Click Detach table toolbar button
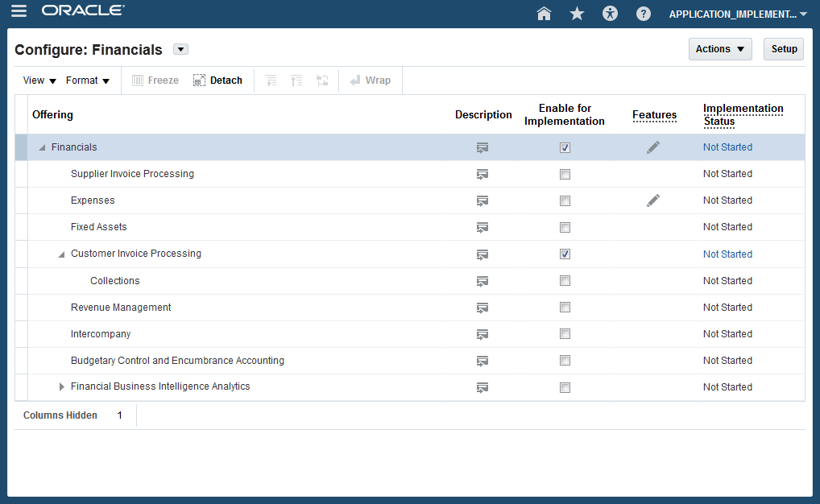This screenshot has width=820, height=504. coord(217,81)
